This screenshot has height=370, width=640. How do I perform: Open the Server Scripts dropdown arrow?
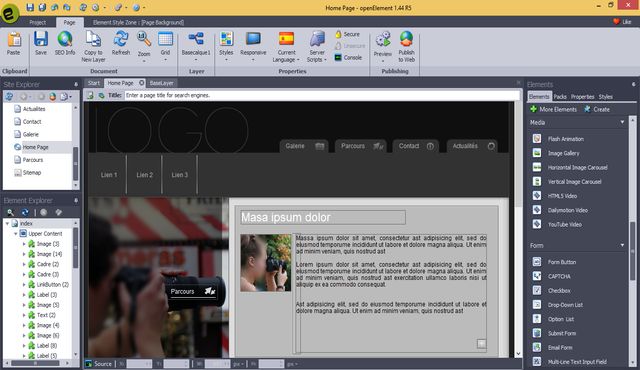[x=325, y=60]
